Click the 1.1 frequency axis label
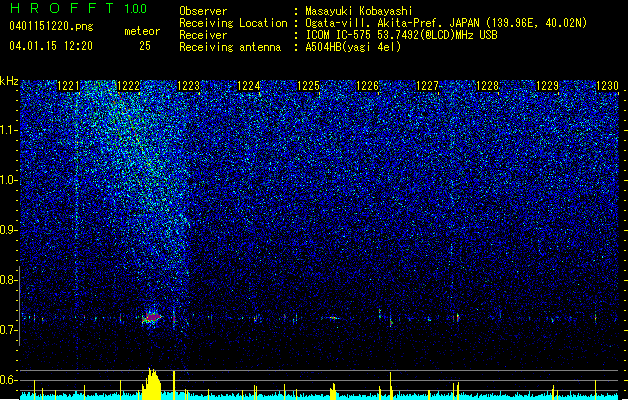 click(x=9, y=131)
